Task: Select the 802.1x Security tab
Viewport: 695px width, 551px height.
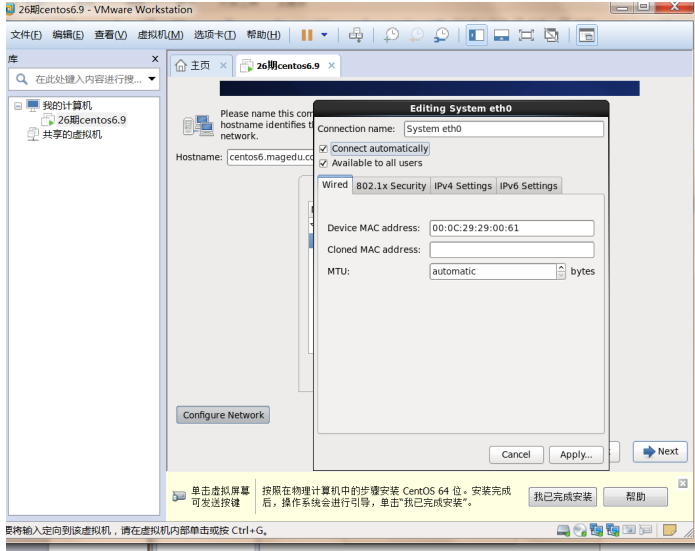Action: click(391, 186)
